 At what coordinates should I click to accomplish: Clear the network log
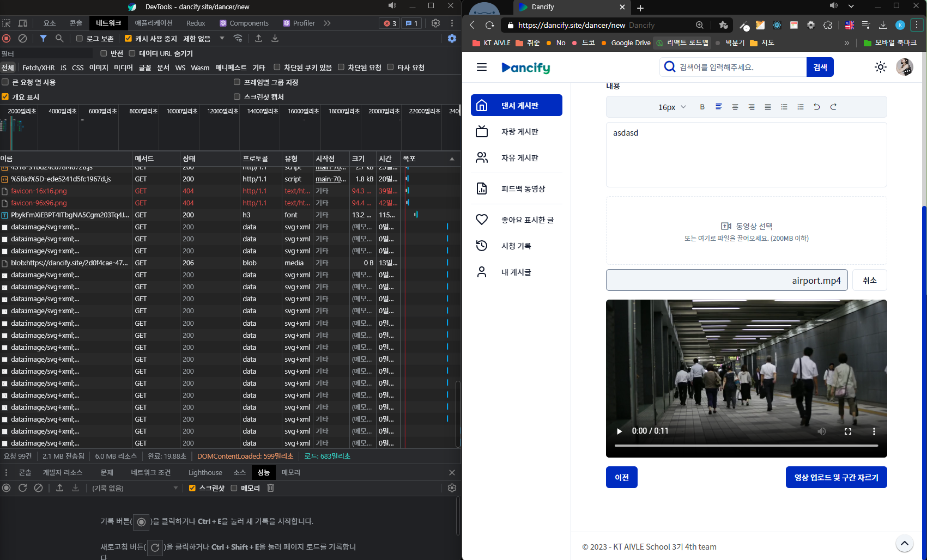22,38
